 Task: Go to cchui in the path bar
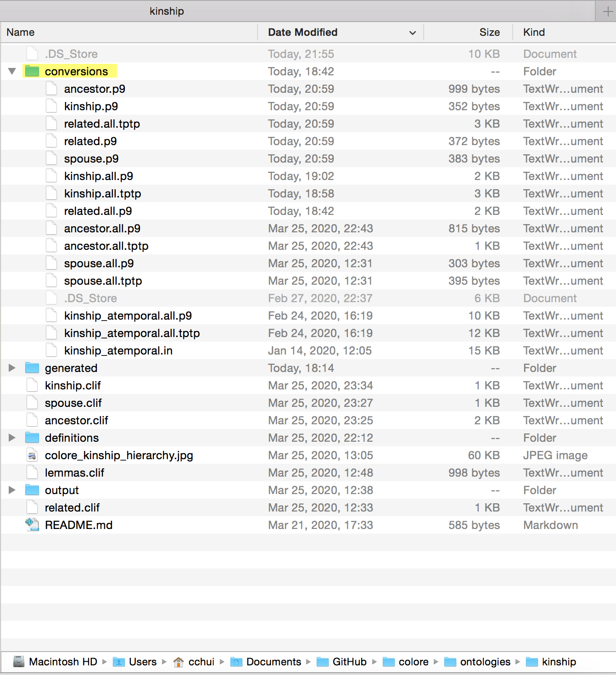pos(202,662)
